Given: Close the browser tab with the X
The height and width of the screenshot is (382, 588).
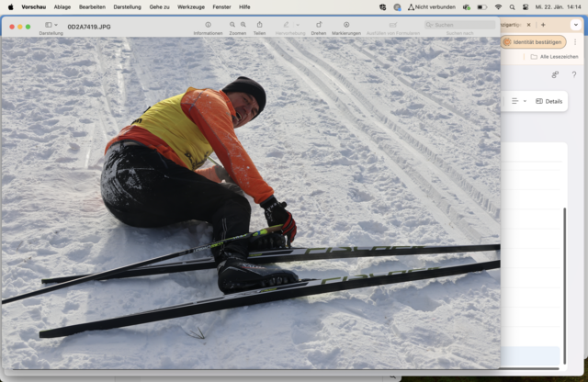Looking at the screenshot, I should coord(529,25).
